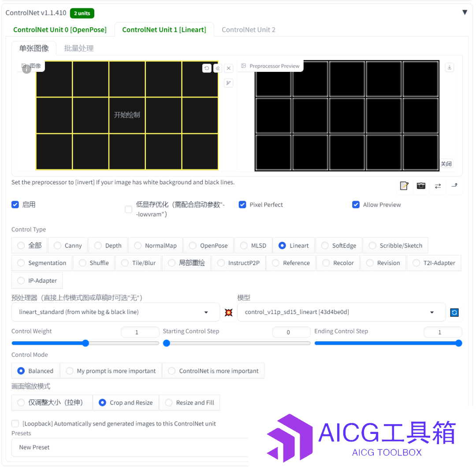This screenshot has height=467, width=476.
Task: Run the preprocessor with the explosion icon
Action: tap(229, 312)
